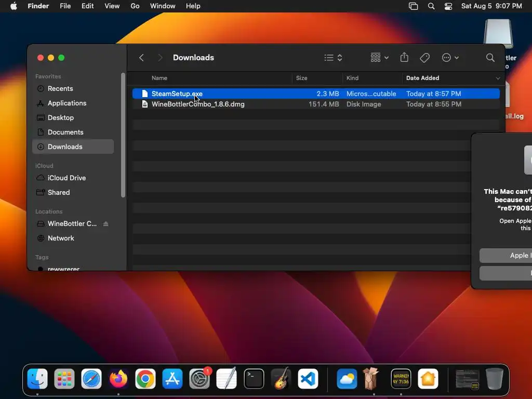Open minimized window thumbnail in Dock

(x=467, y=379)
